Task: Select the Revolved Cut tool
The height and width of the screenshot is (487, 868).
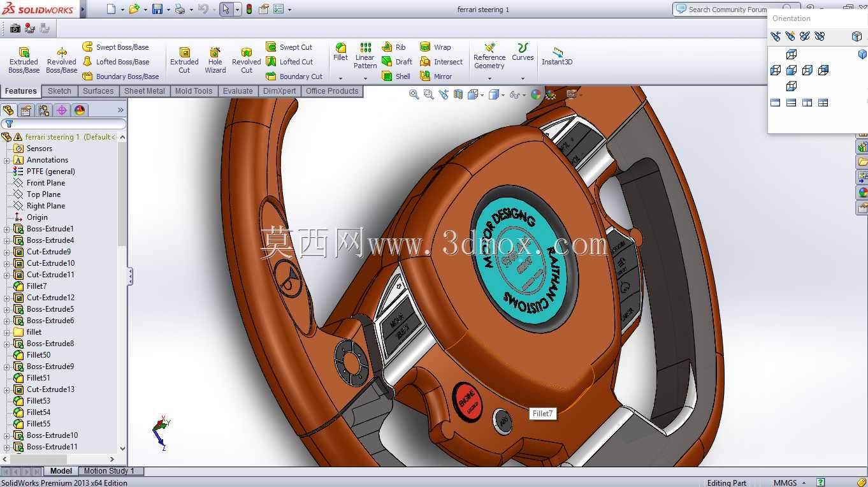Action: (x=247, y=60)
